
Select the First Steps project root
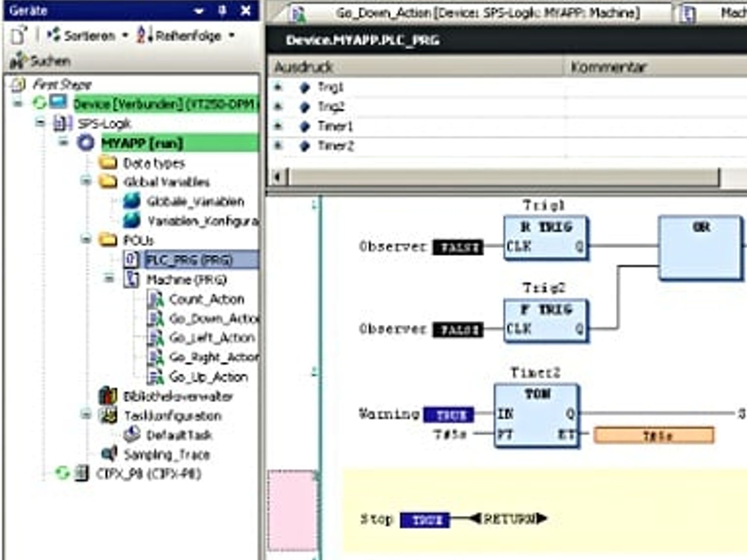pos(62,85)
